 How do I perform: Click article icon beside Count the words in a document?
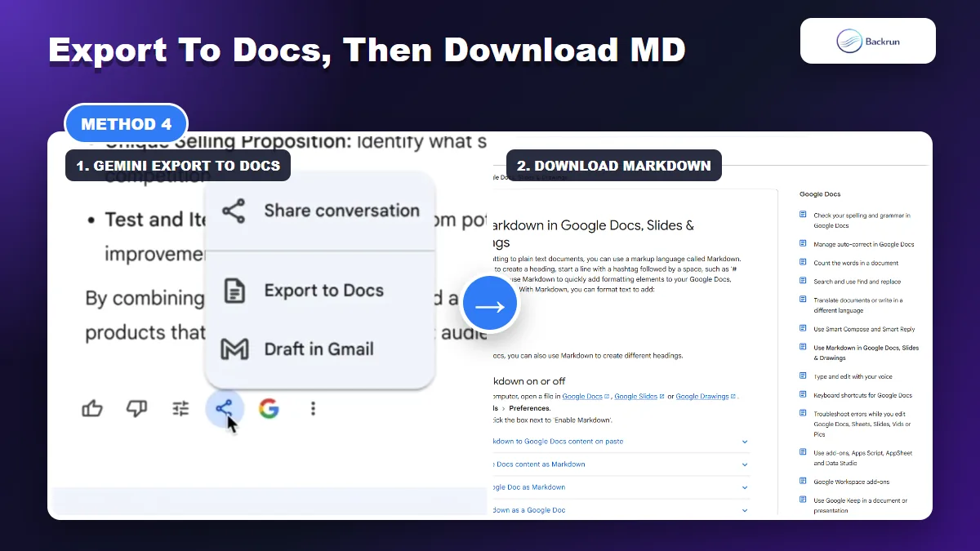804,263
